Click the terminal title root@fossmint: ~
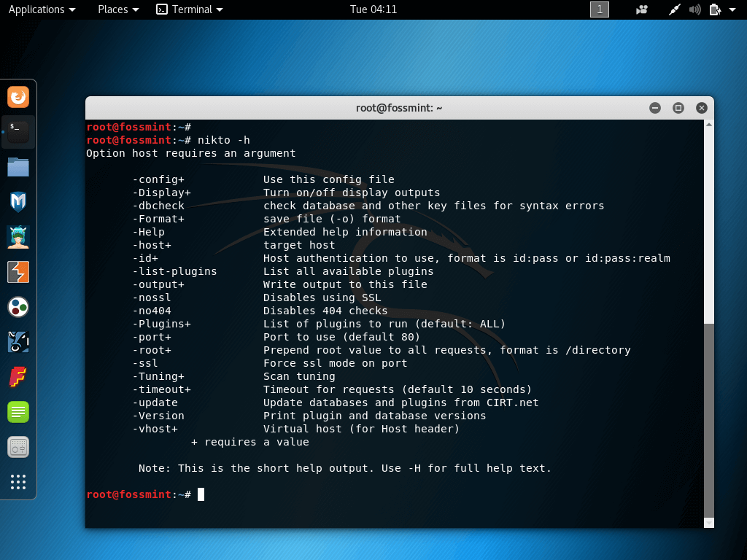The image size is (747, 560). (x=399, y=108)
